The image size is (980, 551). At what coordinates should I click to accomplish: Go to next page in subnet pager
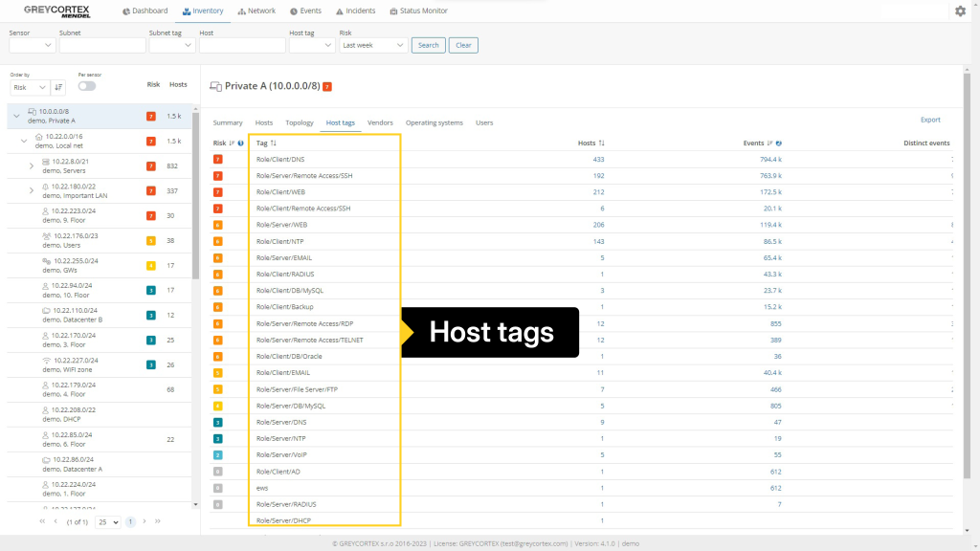(145, 521)
